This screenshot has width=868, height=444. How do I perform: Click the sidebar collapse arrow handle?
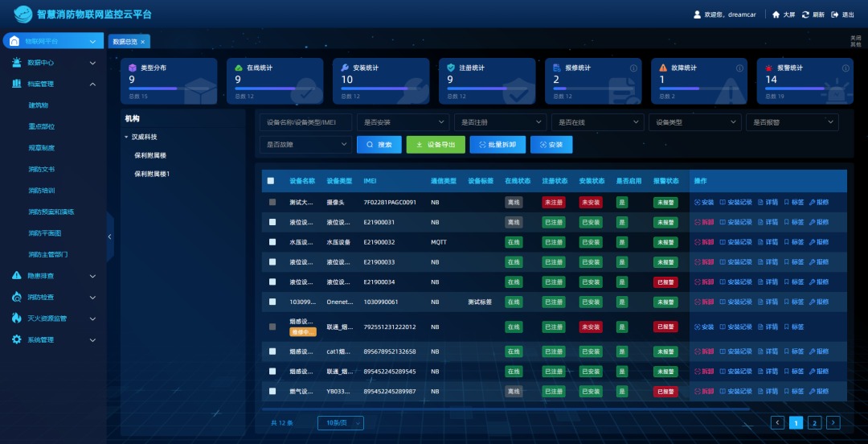tap(110, 236)
